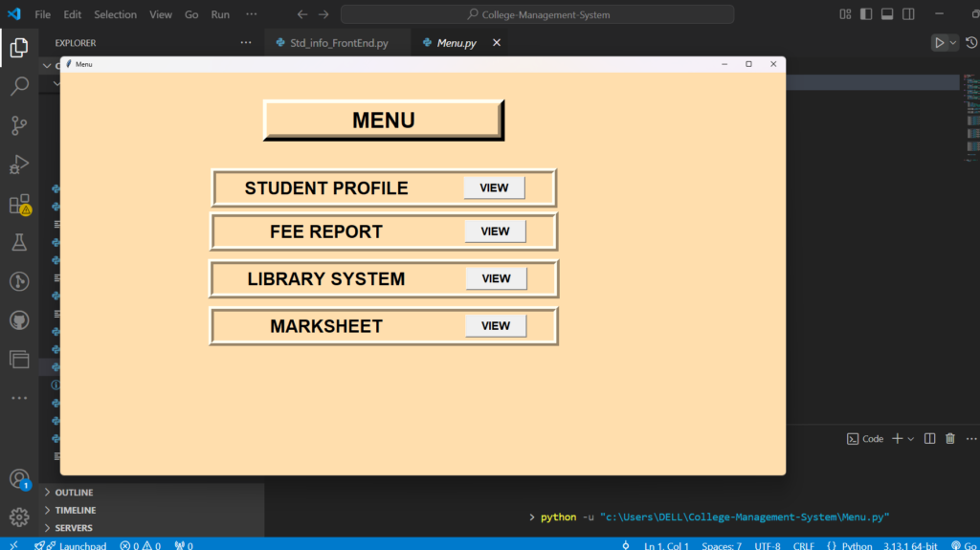Click the LIBRARY SYSTEM label

[326, 278]
